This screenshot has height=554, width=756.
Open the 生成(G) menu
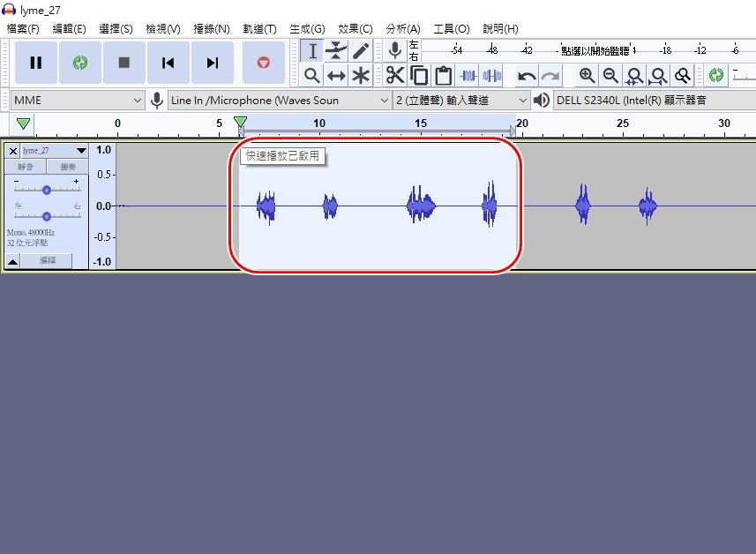click(307, 29)
